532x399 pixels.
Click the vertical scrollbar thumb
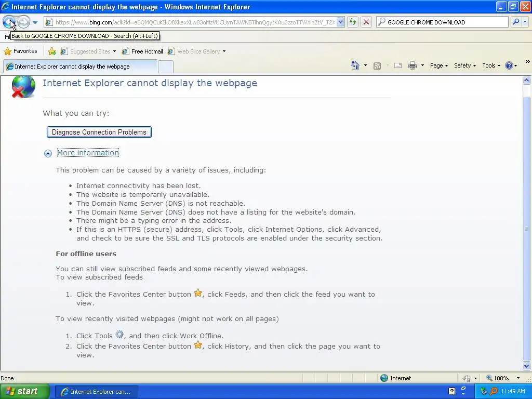point(527,229)
